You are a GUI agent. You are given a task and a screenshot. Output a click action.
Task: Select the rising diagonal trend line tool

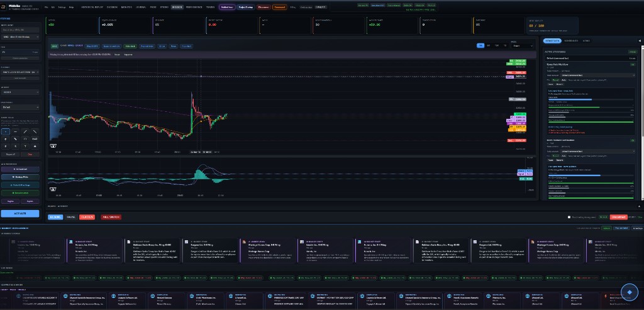(25, 131)
